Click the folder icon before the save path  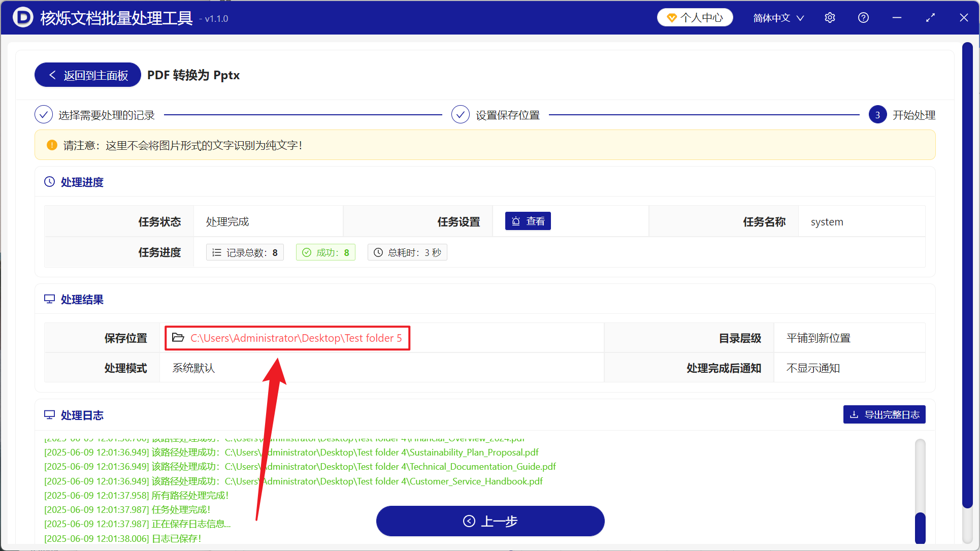[178, 338]
